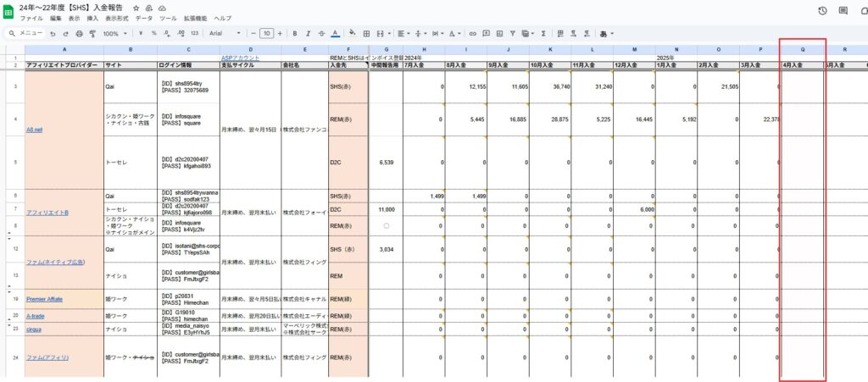This screenshot has width=868, height=382.
Task: Select cell with value 12,155
Action: [x=466, y=86]
